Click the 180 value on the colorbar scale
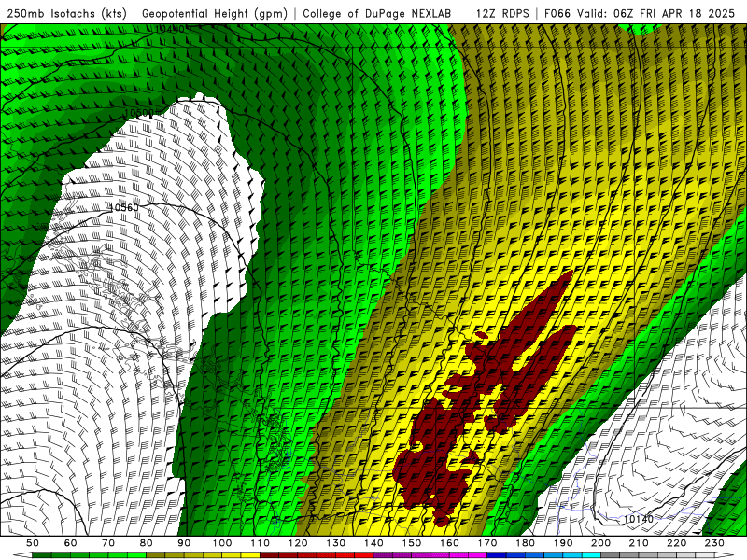 click(525, 543)
